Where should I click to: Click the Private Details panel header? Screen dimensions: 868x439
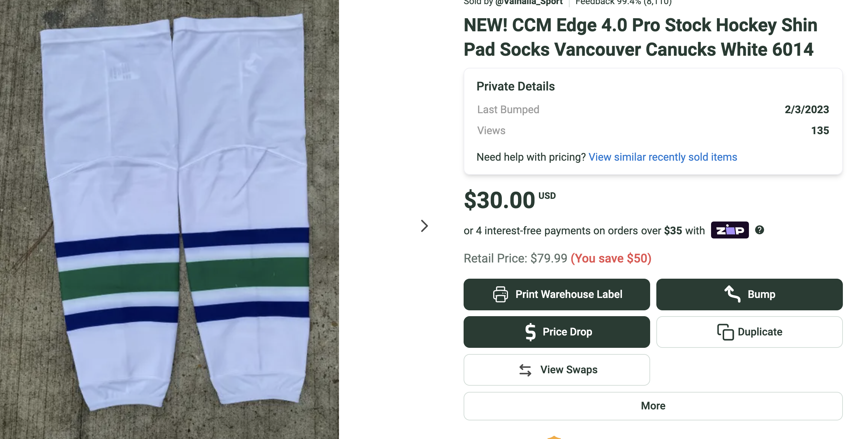pos(515,86)
